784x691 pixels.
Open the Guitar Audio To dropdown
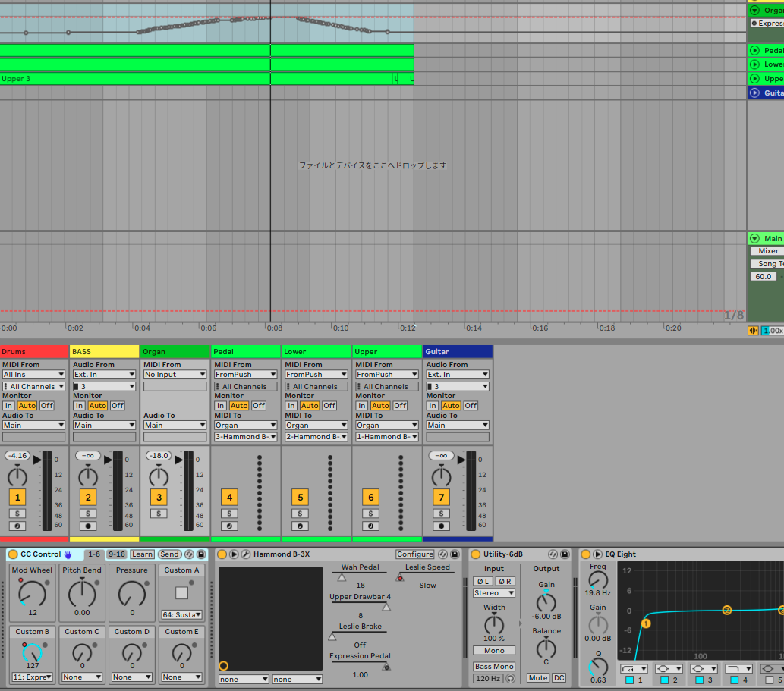tap(458, 426)
